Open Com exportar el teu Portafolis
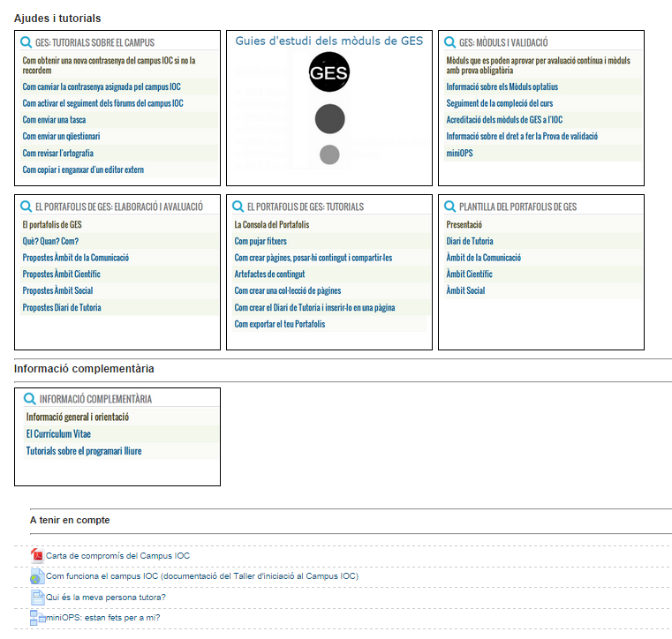This screenshot has width=672, height=639. tap(279, 324)
